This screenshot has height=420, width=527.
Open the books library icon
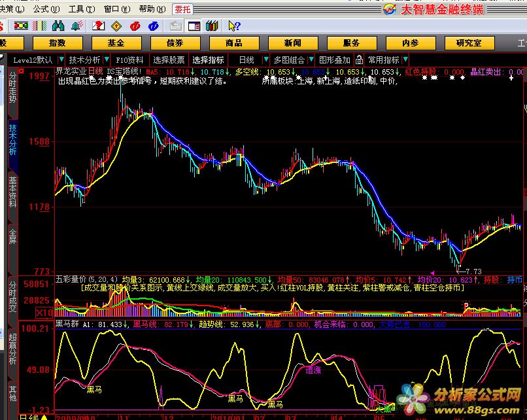tap(212, 26)
